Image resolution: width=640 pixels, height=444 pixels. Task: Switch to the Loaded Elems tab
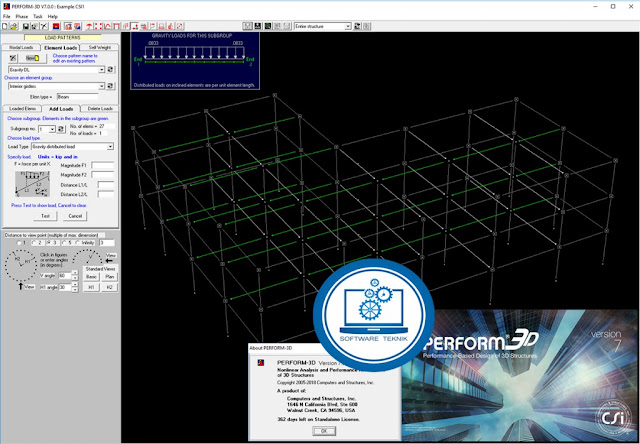(x=22, y=109)
